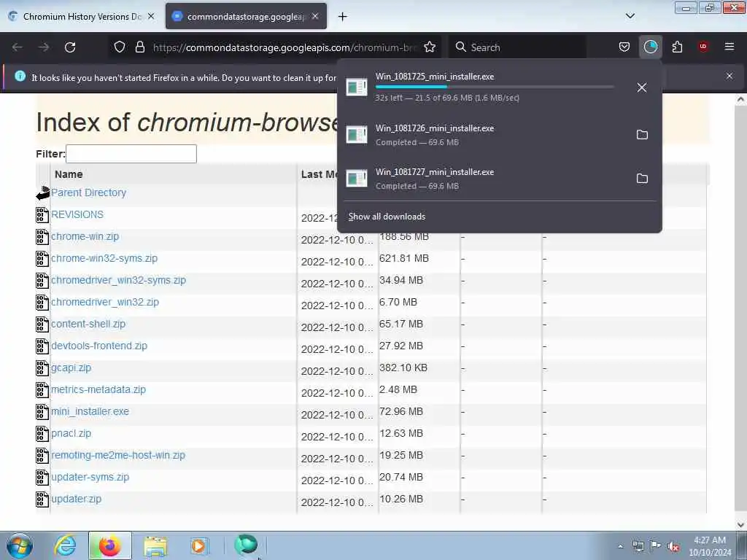Viewport: 747px width, 560px height.
Task: Show Win_1081727_mini_installer.exe in folder
Action: (642, 179)
